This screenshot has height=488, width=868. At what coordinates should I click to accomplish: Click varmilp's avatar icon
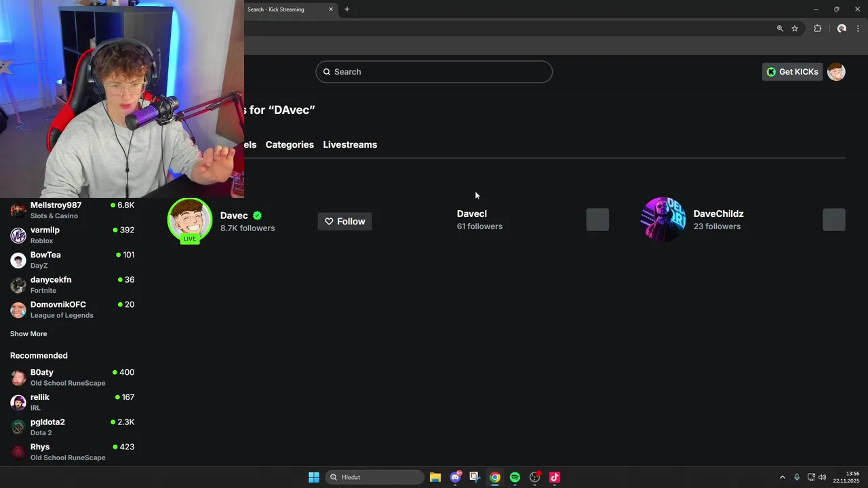18,235
